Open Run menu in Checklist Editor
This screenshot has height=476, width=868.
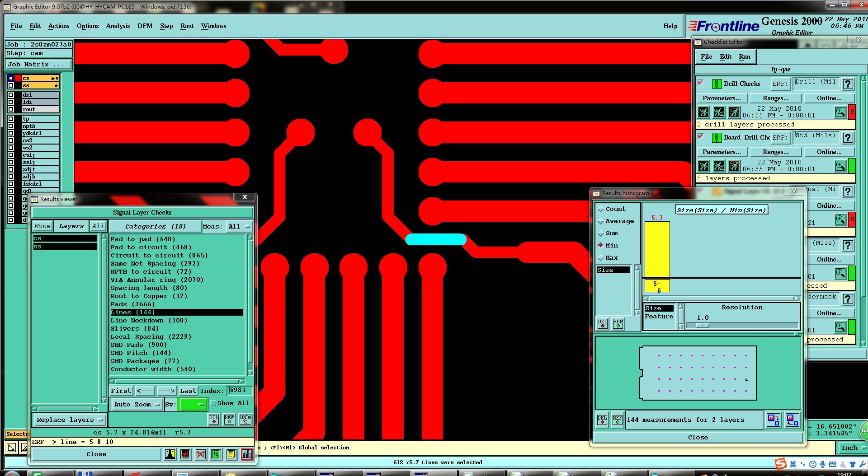(x=744, y=56)
